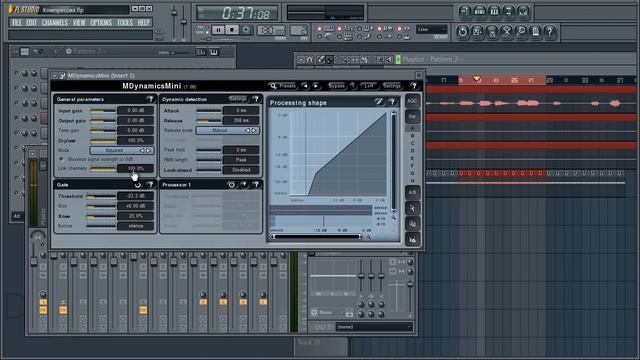640x360 pixels.
Task: Pause playback in transport panel
Action: click(218, 30)
